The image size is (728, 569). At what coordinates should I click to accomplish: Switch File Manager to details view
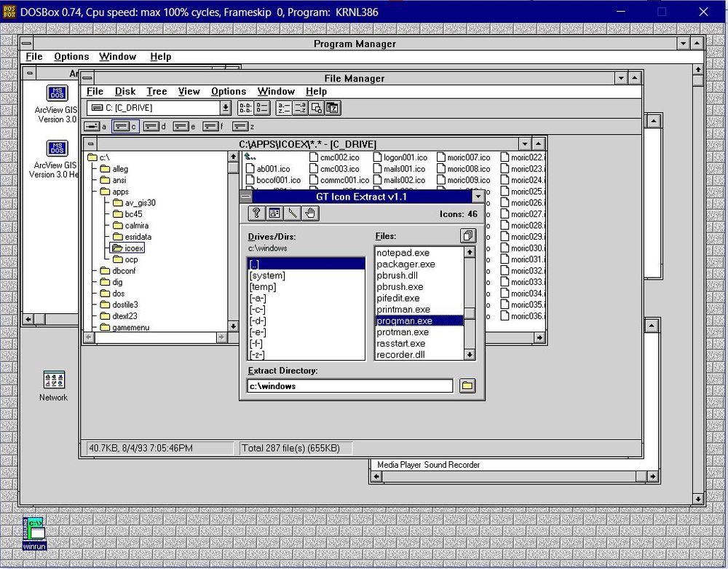click(262, 107)
